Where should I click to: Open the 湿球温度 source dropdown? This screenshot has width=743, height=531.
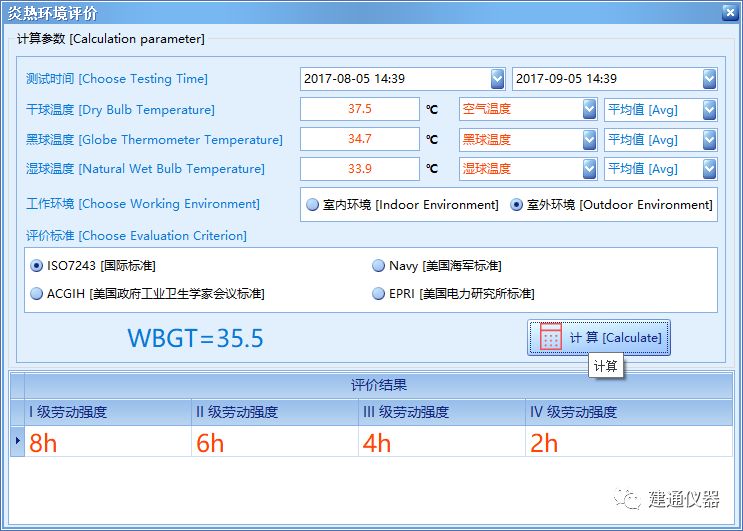click(589, 169)
